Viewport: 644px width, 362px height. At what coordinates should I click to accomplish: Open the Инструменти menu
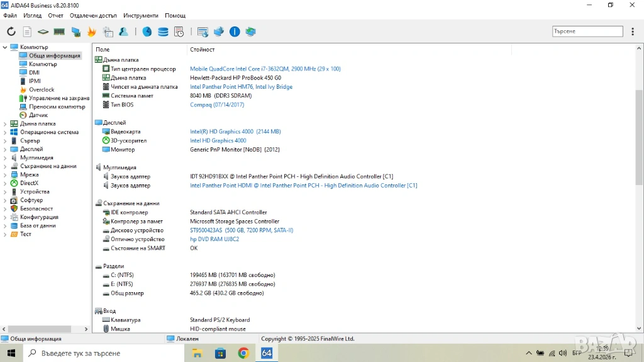(x=141, y=15)
